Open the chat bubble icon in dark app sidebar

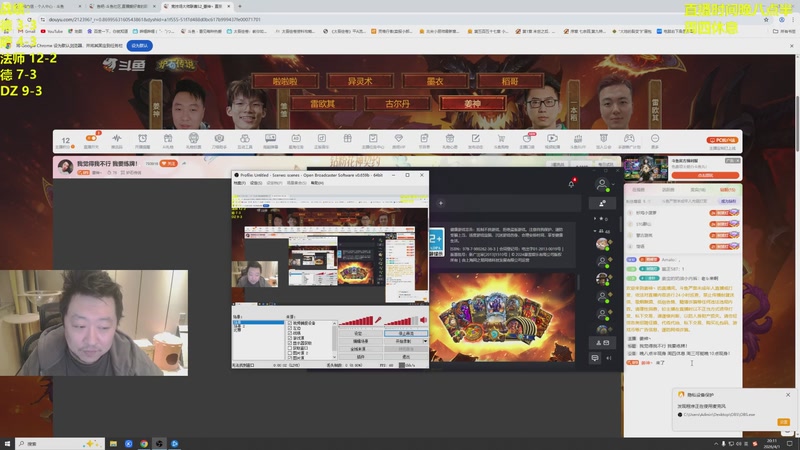(595, 358)
